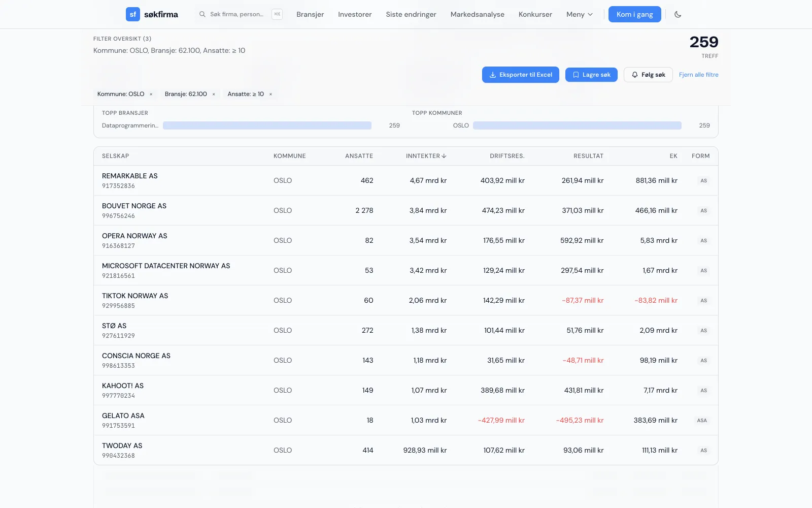Click Microsoft Datacenter's revenue 3,42 mrd kr
Screen dimensions: 812x508
click(428, 270)
